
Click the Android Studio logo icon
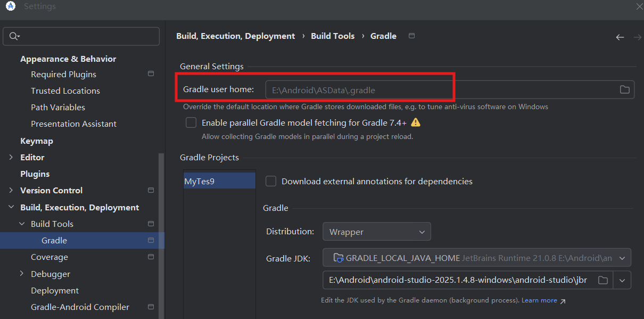pos(11,6)
